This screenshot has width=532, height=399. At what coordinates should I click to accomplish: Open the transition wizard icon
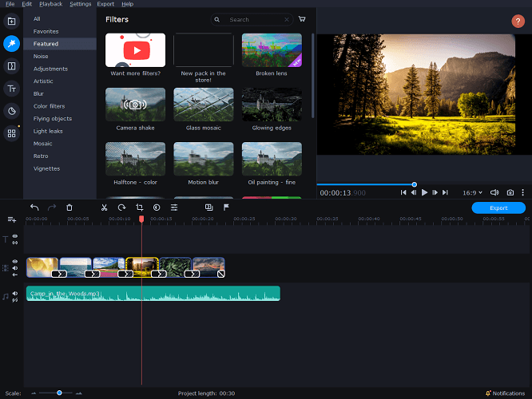point(209,207)
